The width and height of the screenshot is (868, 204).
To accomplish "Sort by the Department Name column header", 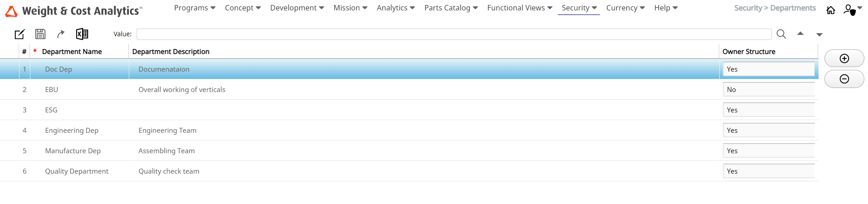I will pos(72,52).
